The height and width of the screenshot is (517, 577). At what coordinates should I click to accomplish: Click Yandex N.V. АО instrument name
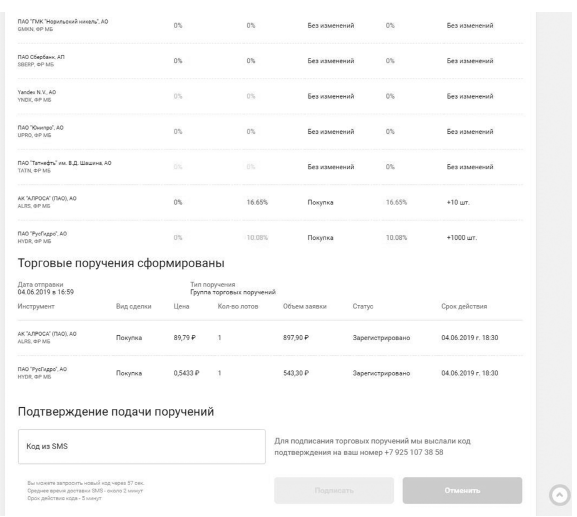(x=37, y=92)
